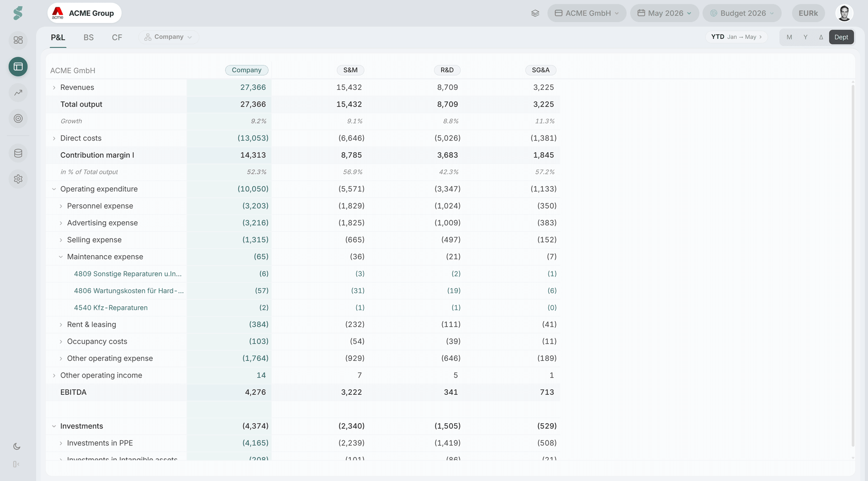Switch to the CF tab
Screen dimensions: 868x481
[117, 37]
